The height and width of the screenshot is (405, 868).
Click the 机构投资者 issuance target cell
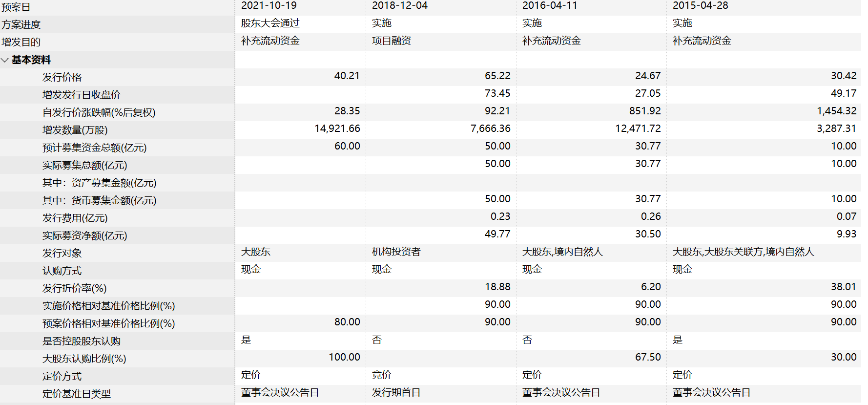pyautogui.click(x=396, y=252)
